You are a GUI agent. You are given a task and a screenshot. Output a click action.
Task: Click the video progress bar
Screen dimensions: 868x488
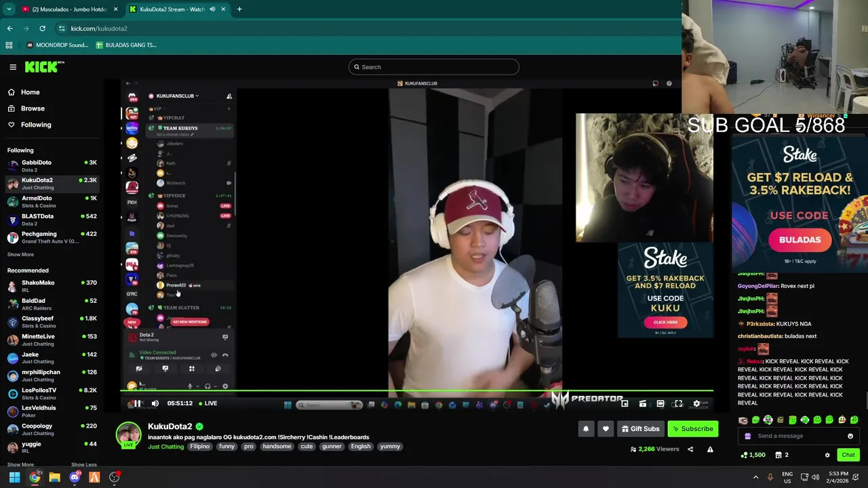point(416,390)
